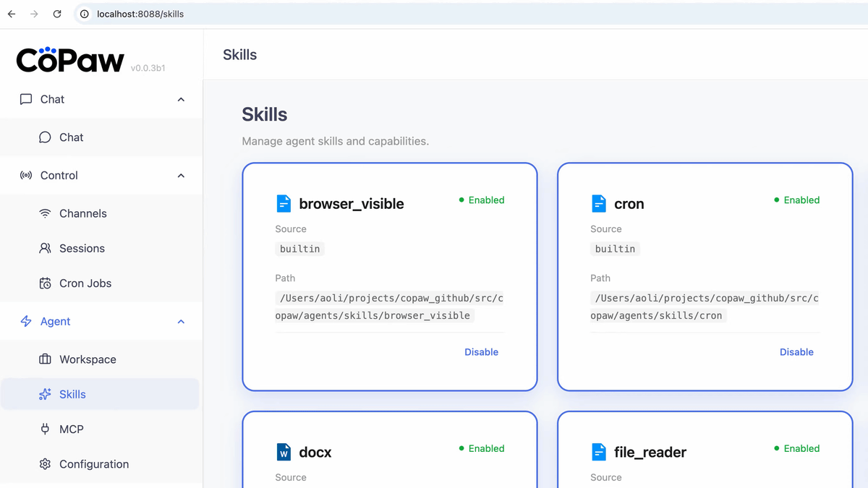Click the browser address bar URL

point(140,14)
